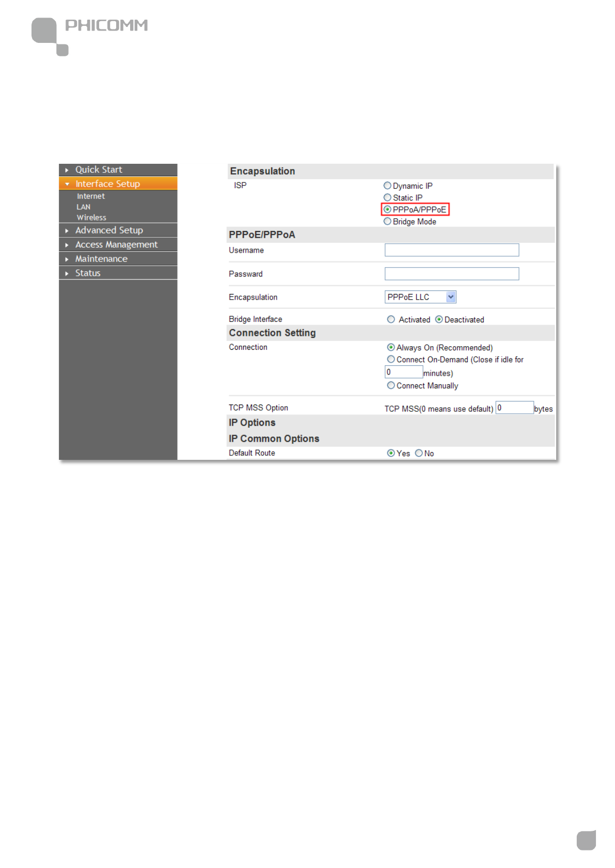Image resolution: width=615 pixels, height=868 pixels.
Task: Choose Connect On-Demand connection option
Action: point(391,359)
